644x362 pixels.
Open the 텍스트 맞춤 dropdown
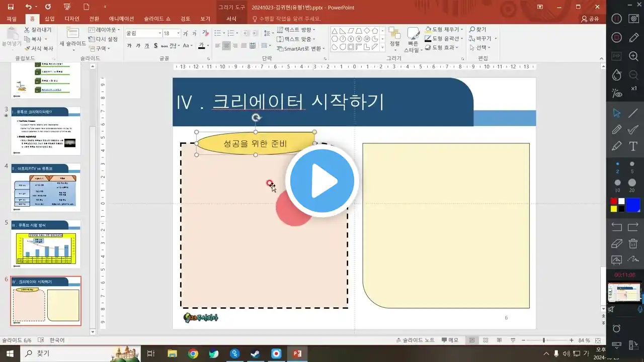[x=296, y=39]
